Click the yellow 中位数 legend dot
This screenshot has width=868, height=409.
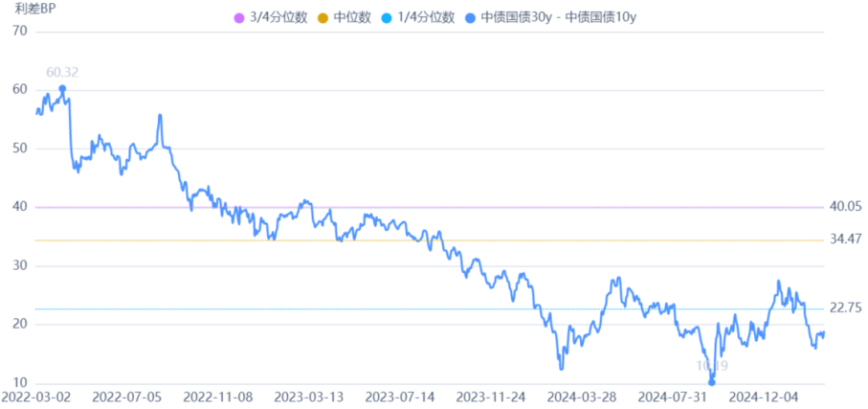323,18
